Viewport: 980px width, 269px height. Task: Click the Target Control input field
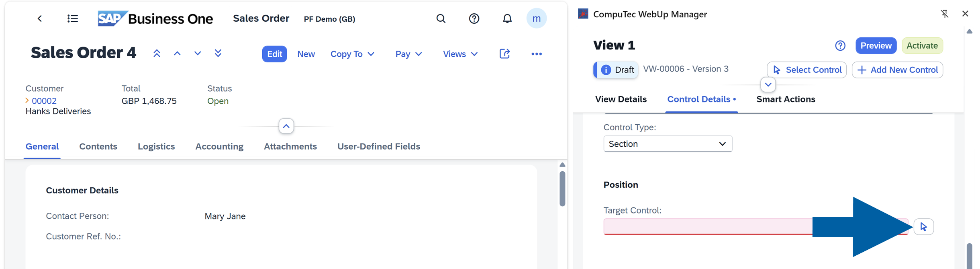(755, 227)
